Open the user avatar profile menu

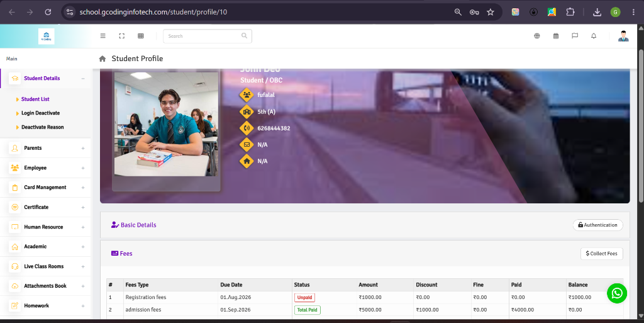coord(623,36)
